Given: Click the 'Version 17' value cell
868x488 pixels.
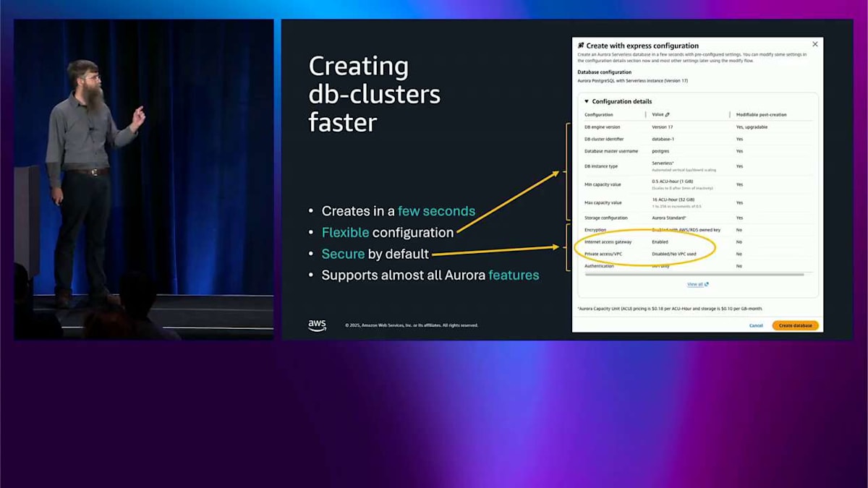Looking at the screenshot, I should 663,127.
